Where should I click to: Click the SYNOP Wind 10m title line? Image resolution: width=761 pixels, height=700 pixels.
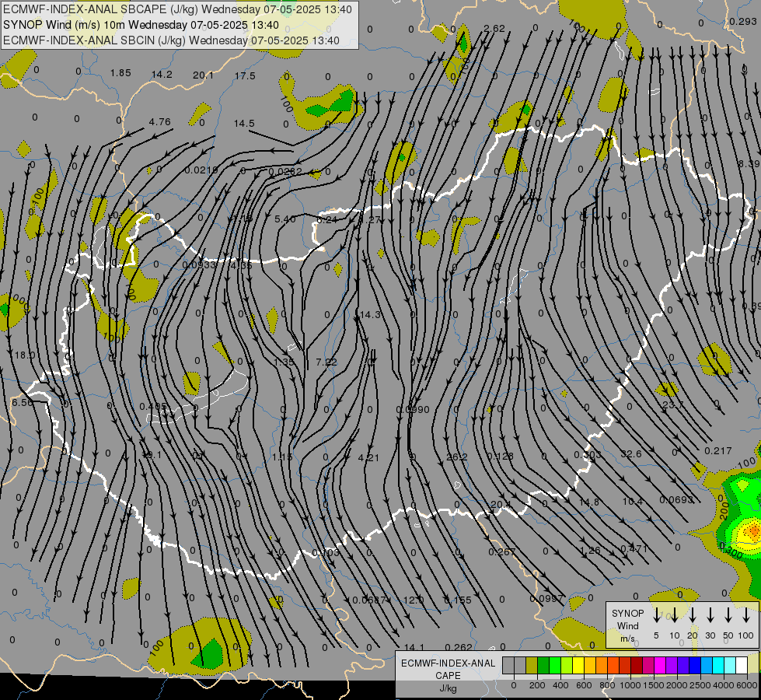[141, 25]
